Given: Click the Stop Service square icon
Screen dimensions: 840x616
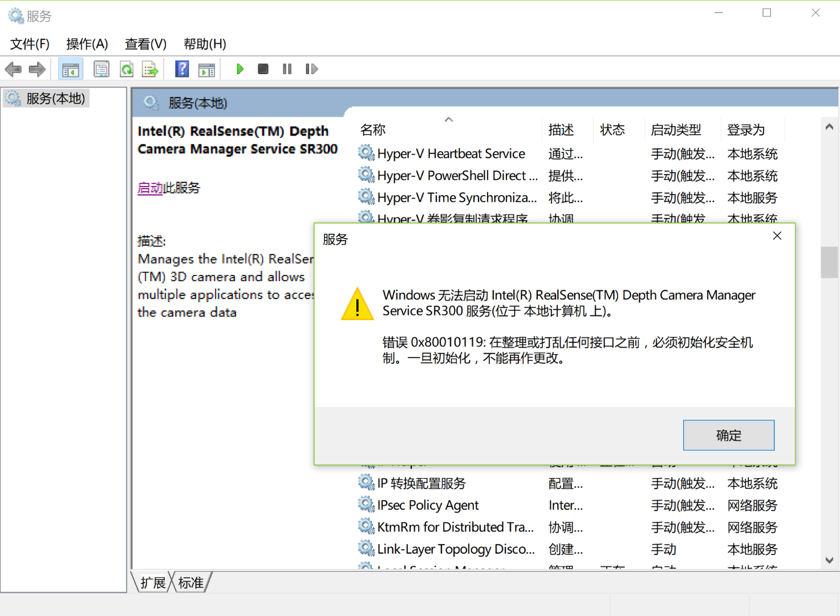Looking at the screenshot, I should 263,69.
